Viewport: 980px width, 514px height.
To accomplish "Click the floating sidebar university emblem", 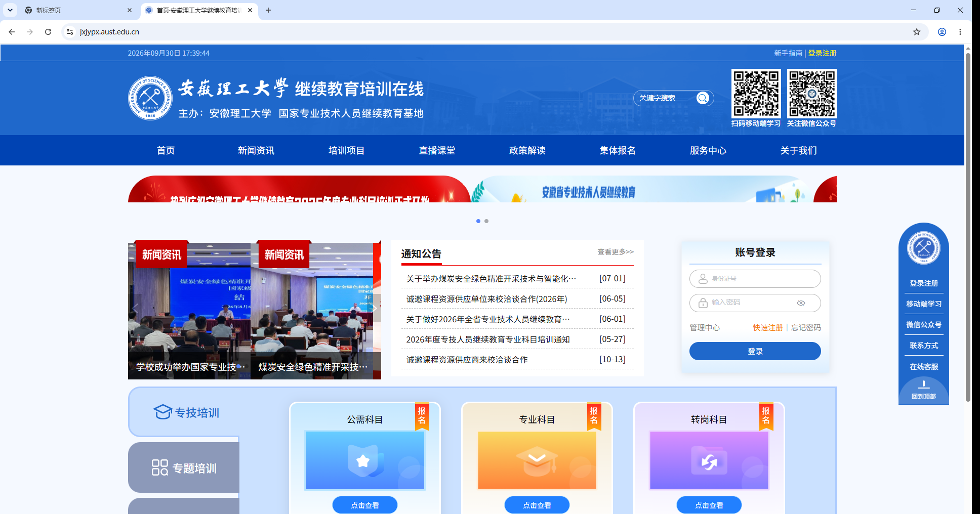I will (924, 247).
